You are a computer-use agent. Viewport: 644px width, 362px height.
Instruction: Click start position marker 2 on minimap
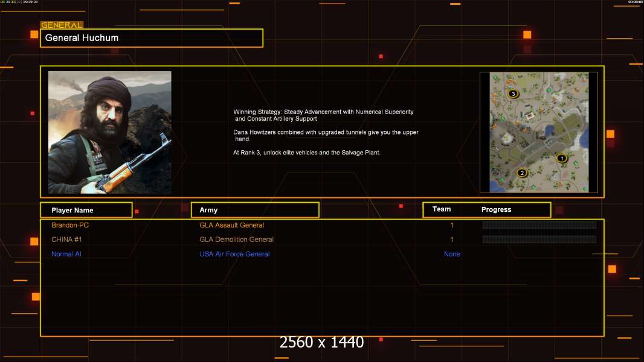pyautogui.click(x=522, y=173)
